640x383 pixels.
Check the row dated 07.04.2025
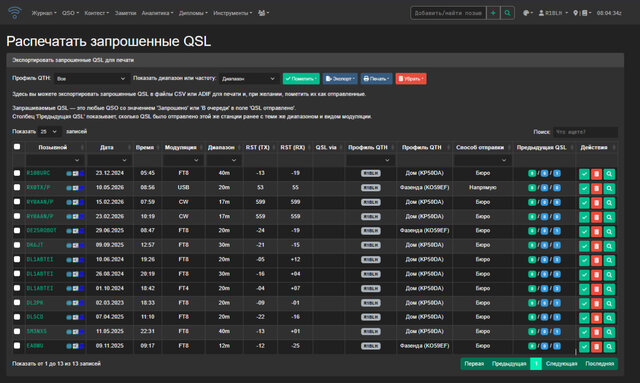click(x=17, y=317)
